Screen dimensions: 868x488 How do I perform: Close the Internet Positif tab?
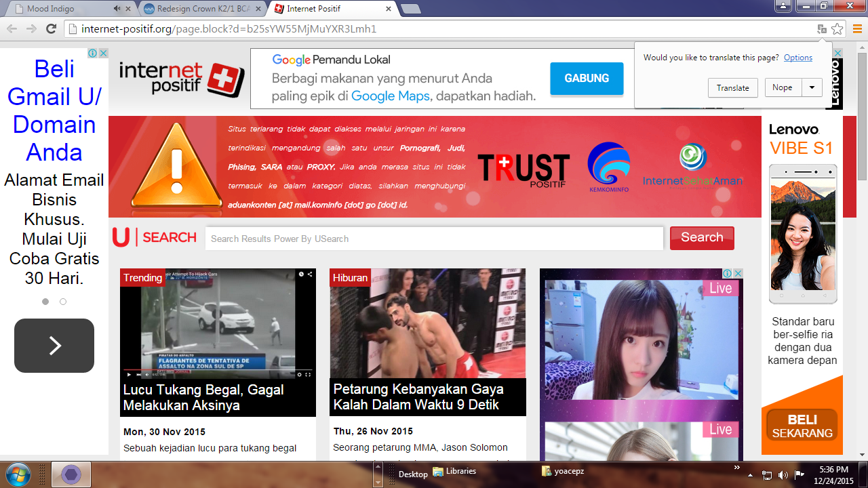[389, 9]
